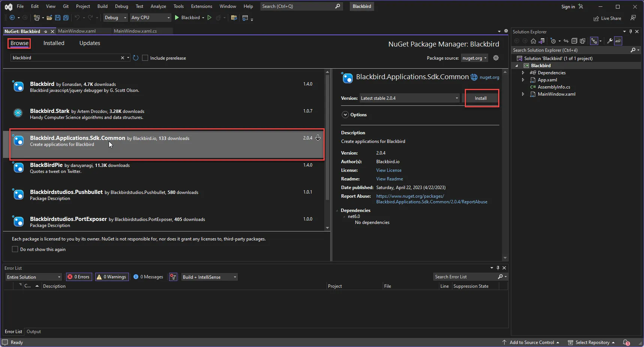The image size is (644, 347).
Task: Open the Debug configuration dropdown
Action: coord(115,18)
